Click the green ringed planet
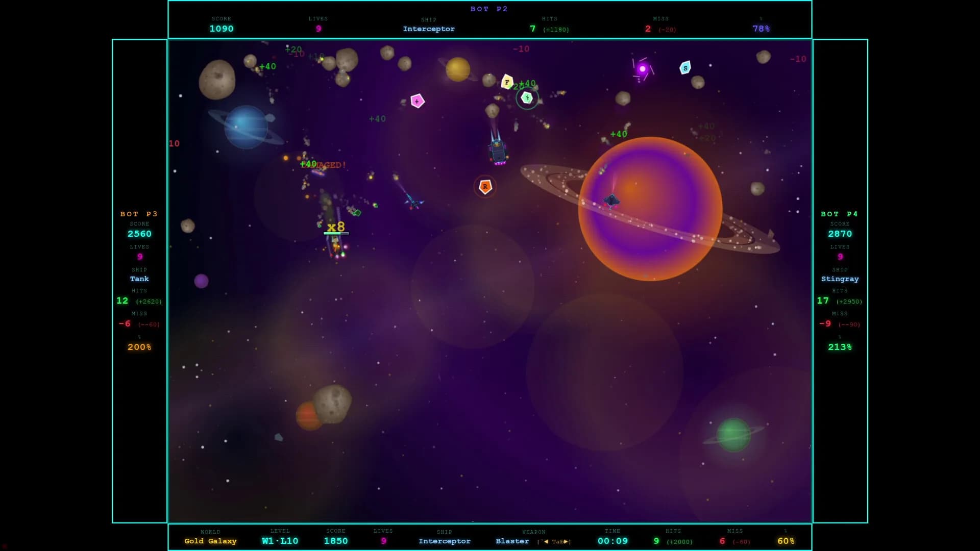Screen dimensions: 980x551 click(733, 435)
